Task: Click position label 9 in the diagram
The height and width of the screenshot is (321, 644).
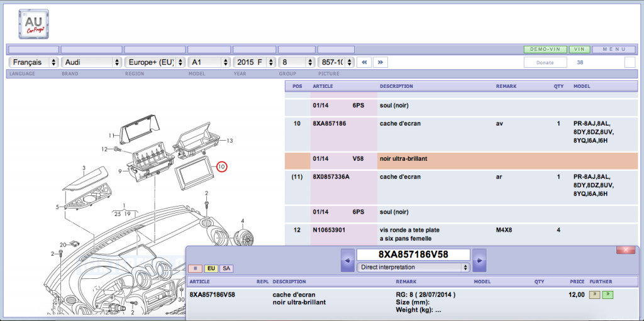Action: (120, 171)
